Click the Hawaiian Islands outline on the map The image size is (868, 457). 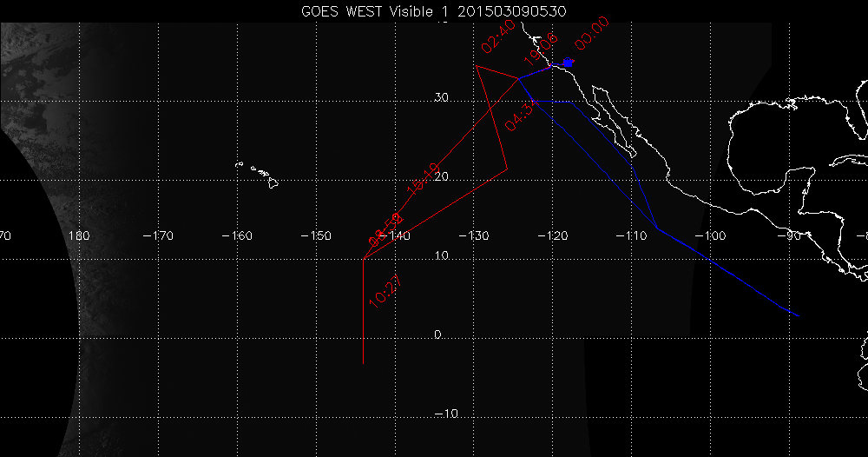coord(257,175)
